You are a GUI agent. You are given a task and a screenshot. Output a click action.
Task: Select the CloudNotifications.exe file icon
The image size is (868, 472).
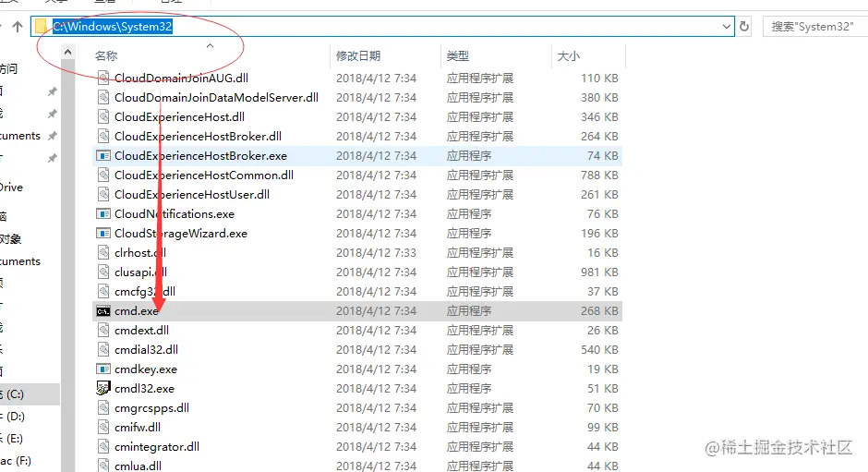(103, 214)
